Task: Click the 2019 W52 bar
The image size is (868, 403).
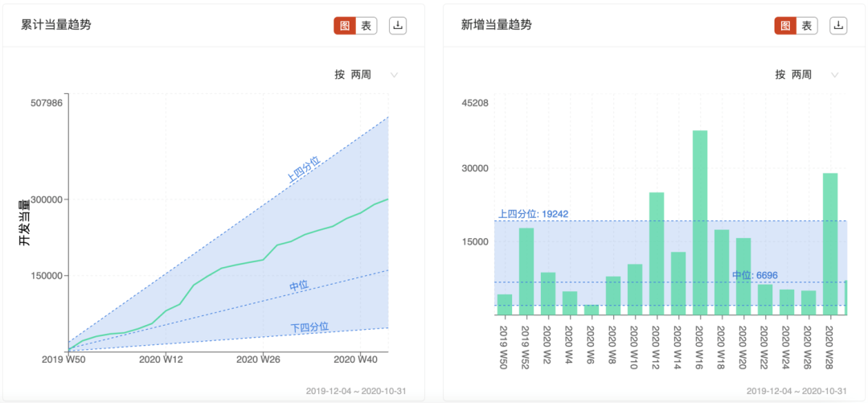Action: pyautogui.click(x=526, y=272)
